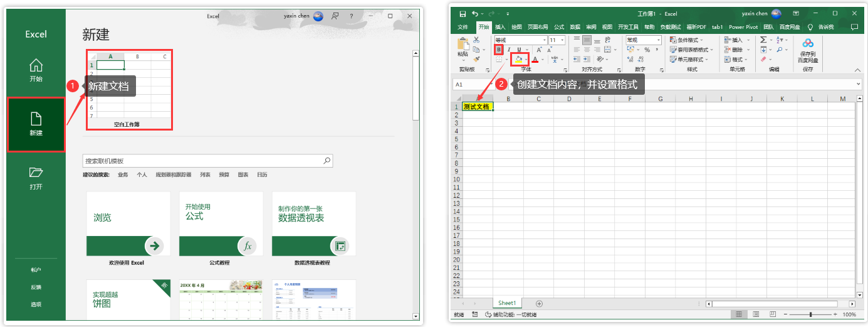Click the Format Painter brush icon
The width and height of the screenshot is (868, 327).
(x=476, y=59)
